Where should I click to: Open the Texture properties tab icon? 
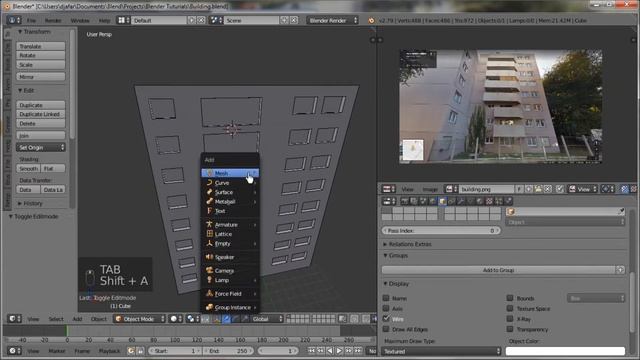[489, 201]
